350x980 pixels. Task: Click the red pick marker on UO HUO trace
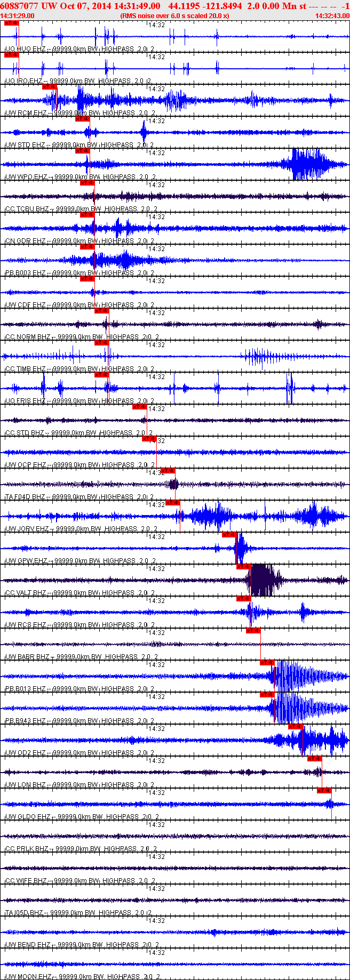click(x=11, y=23)
